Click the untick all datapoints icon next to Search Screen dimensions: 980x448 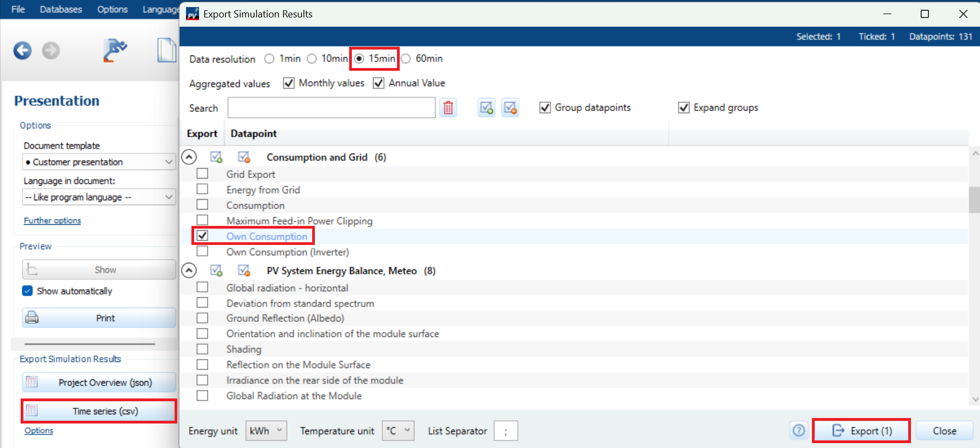pos(510,108)
